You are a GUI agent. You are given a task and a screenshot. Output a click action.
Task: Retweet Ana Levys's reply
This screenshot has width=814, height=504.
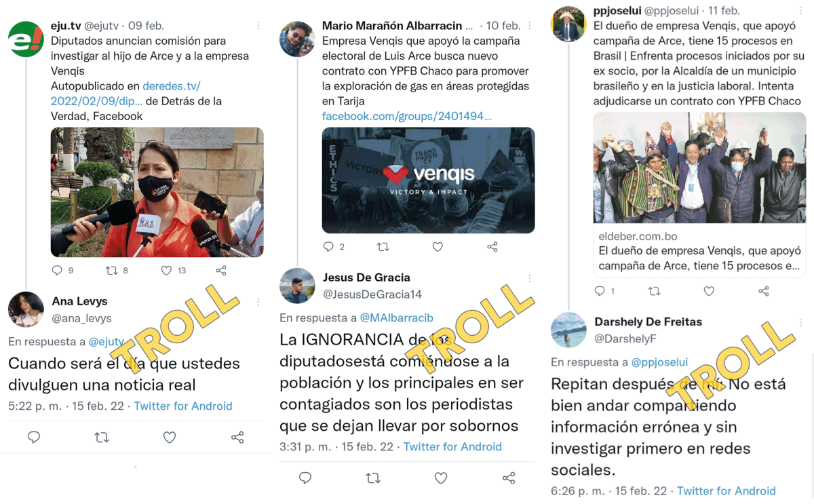coord(102,438)
